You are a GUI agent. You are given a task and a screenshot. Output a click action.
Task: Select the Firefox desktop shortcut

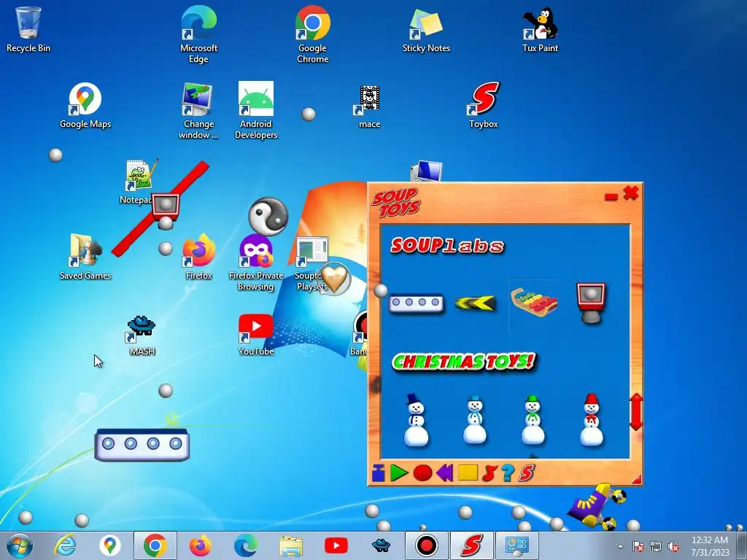pyautogui.click(x=198, y=257)
